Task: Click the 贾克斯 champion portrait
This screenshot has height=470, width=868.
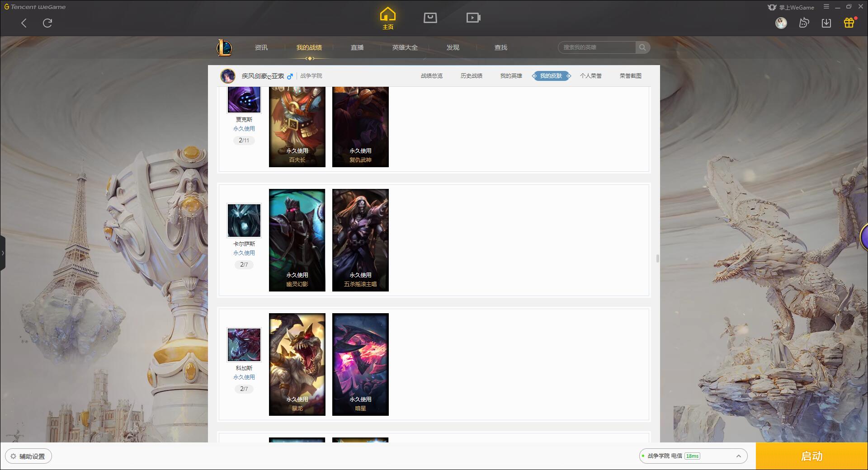Action: [x=244, y=99]
